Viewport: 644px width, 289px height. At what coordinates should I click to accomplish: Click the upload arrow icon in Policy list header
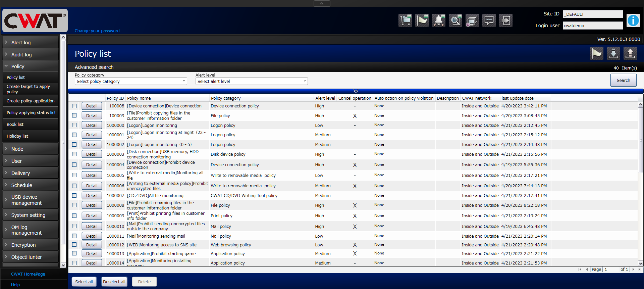(x=630, y=53)
